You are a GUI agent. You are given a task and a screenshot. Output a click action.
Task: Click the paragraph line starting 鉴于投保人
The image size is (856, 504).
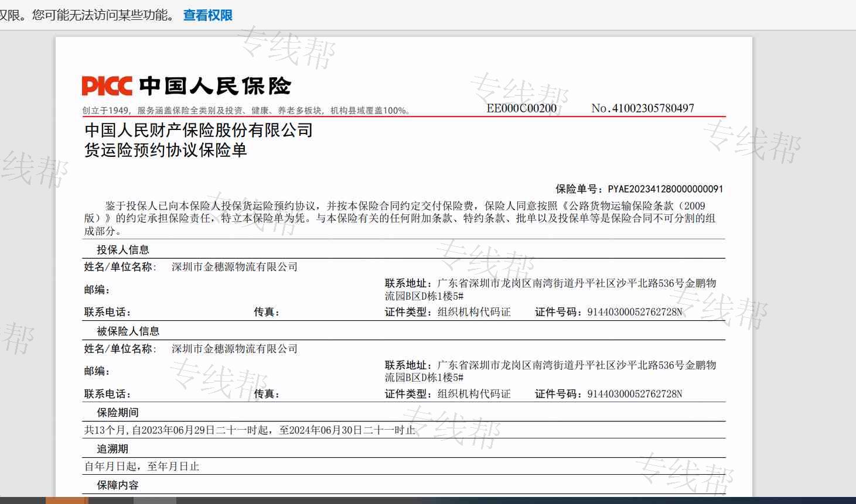pos(405,206)
